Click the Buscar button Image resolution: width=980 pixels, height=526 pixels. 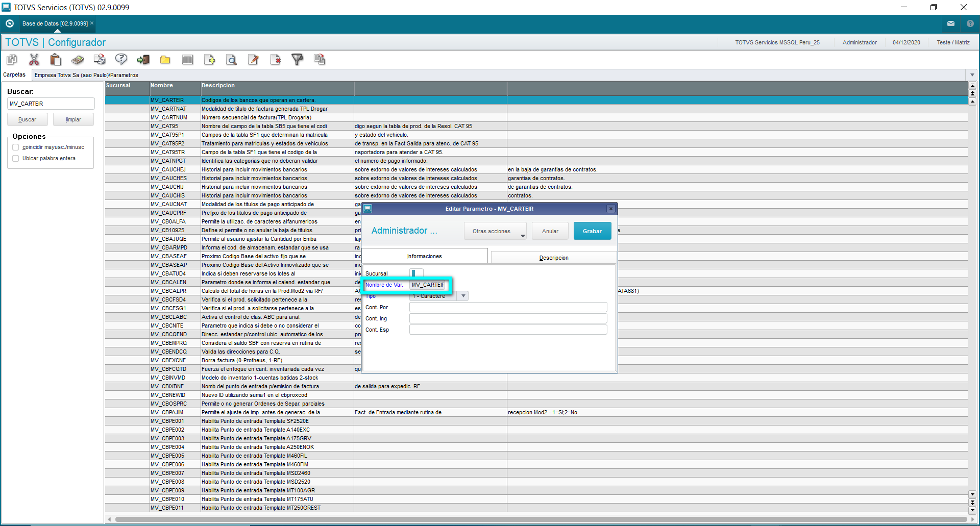point(28,120)
